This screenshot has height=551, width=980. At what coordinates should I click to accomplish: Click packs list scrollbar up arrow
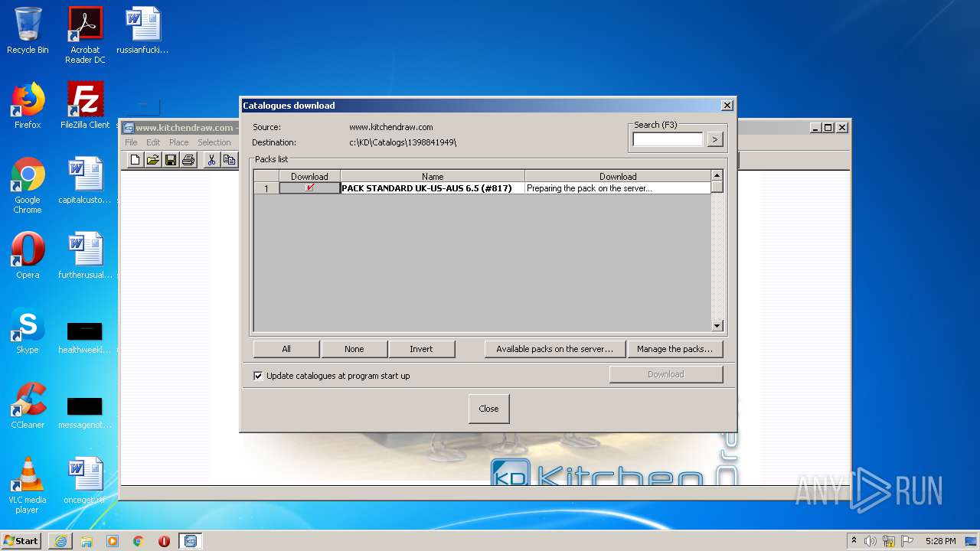717,176
